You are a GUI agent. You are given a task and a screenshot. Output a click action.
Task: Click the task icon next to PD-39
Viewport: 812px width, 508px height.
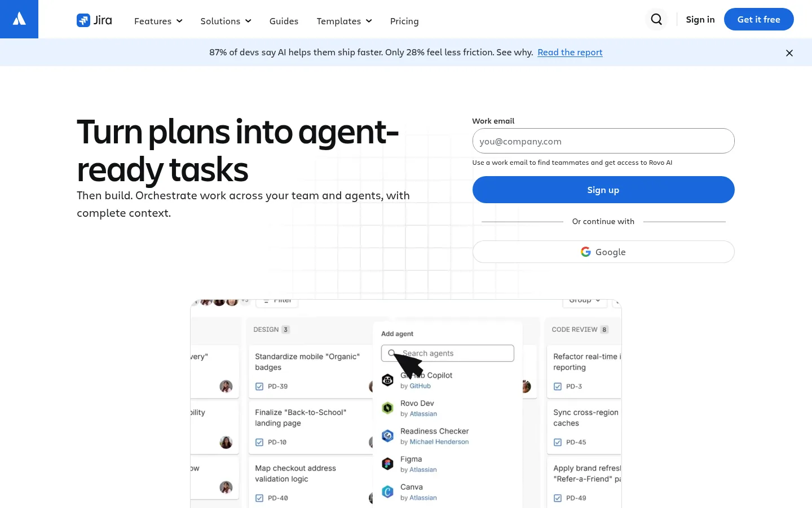(259, 387)
